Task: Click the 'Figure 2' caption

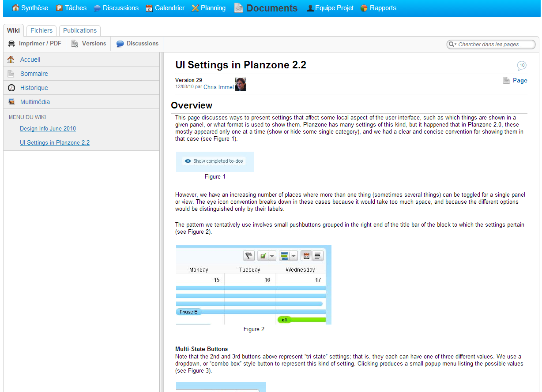Action: coord(254,329)
